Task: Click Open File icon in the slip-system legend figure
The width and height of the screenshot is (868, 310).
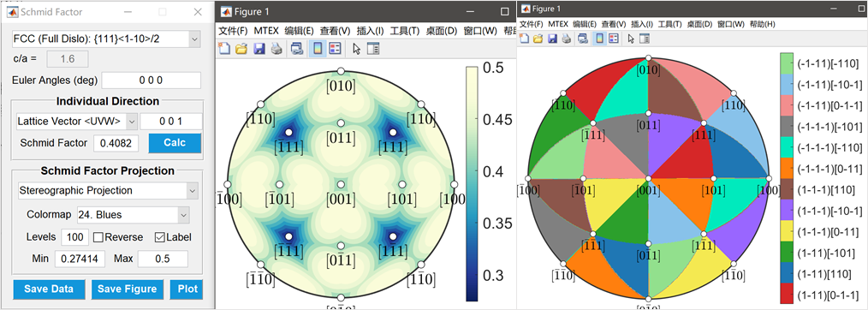Action: tap(538, 39)
